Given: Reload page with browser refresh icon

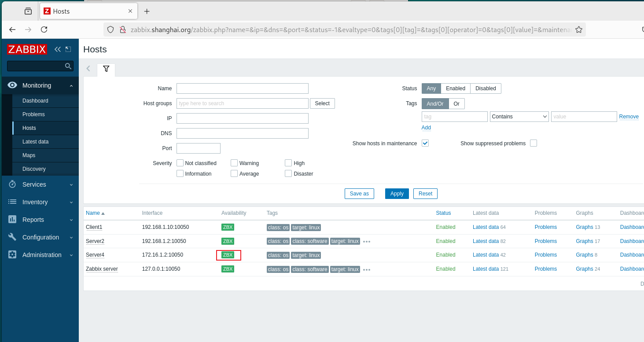Looking at the screenshot, I should coord(44,29).
